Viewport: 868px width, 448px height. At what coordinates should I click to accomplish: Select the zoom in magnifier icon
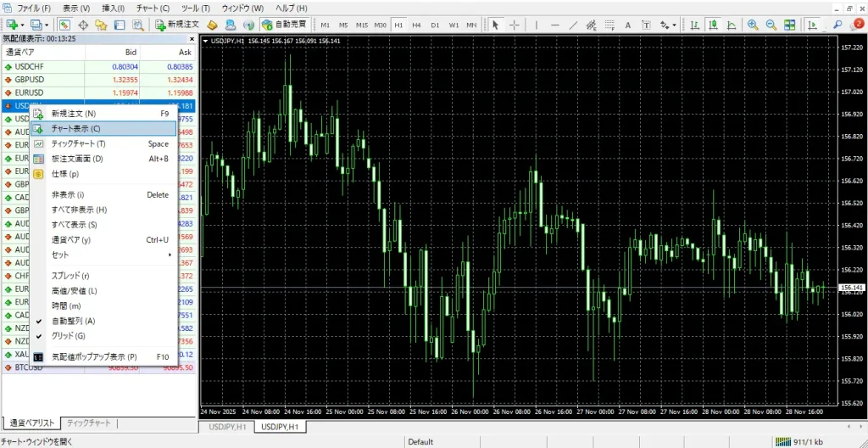pyautogui.click(x=752, y=25)
